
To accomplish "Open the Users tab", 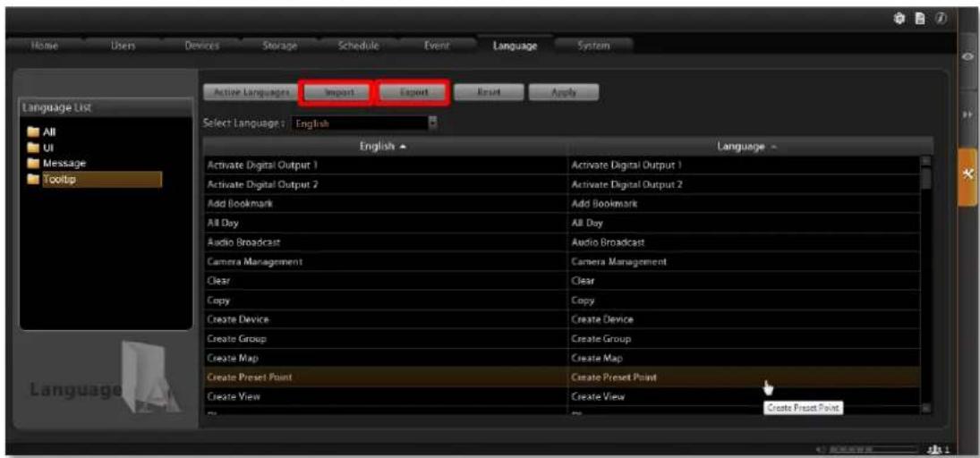I will [121, 46].
